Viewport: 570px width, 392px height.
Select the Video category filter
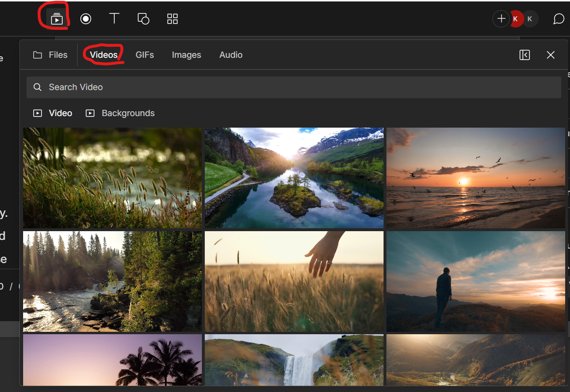53,113
